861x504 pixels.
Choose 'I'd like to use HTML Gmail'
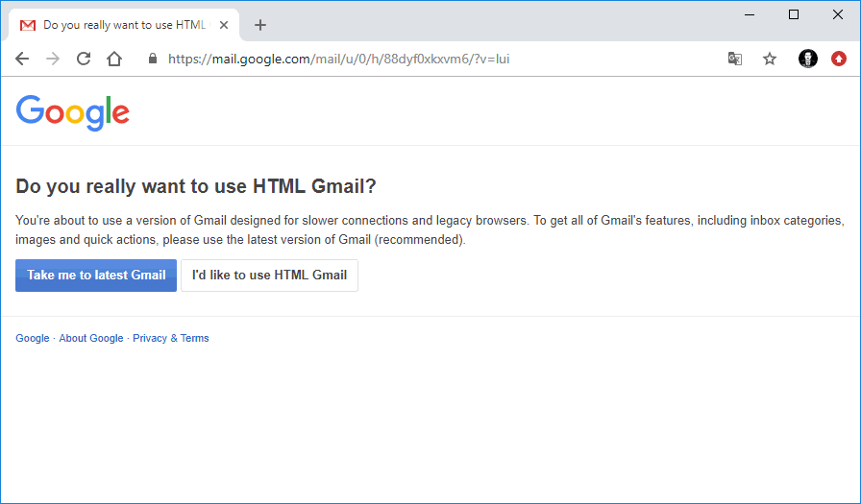[269, 276]
